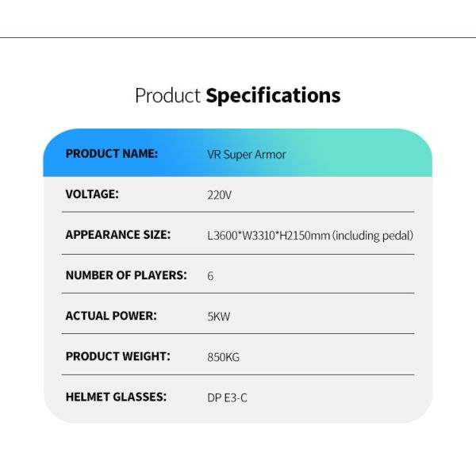Click the 5KW power value
This screenshot has height=476, width=476.
pyautogui.click(x=218, y=317)
